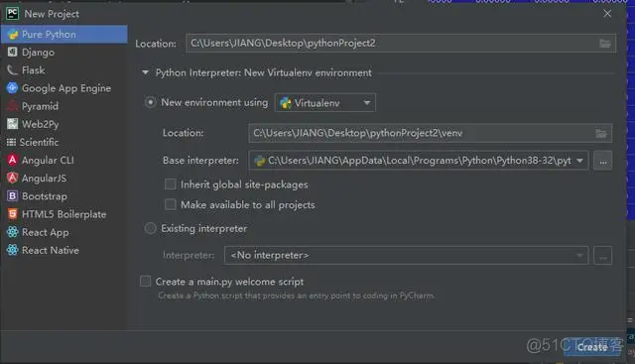Click the Python icon in Virtualenv combo box
This screenshot has height=364, width=635.
tap(286, 103)
